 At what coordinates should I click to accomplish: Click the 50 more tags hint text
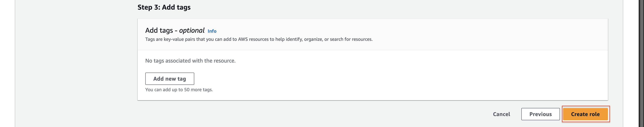pos(179,90)
